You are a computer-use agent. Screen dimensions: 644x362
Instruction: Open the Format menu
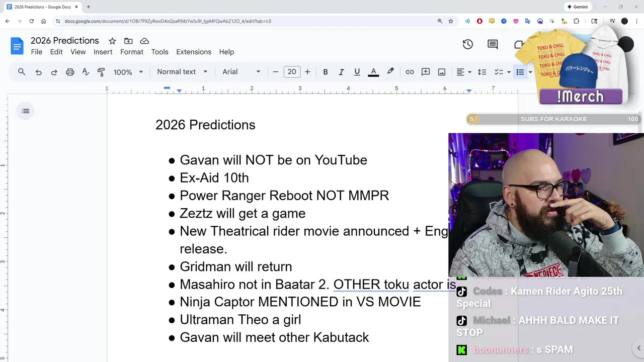tap(132, 52)
